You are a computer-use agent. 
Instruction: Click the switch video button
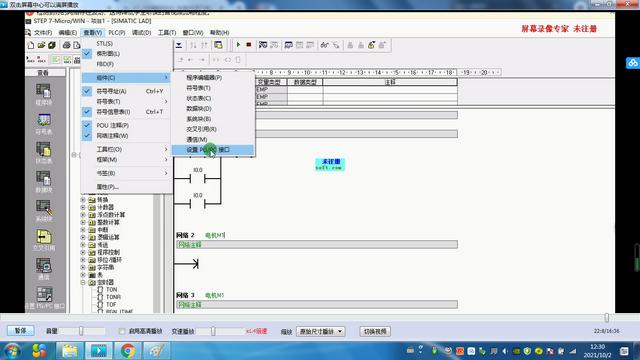click(x=375, y=331)
